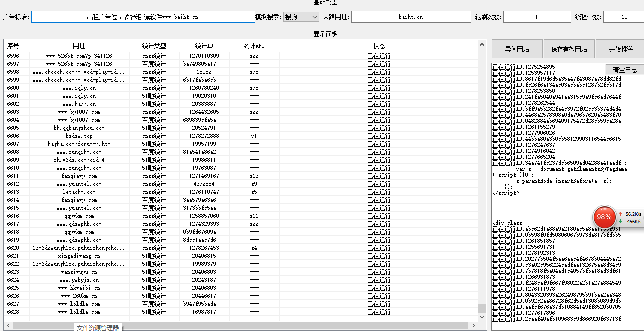This screenshot has height=331, width=644.
Task: Click the download speed 456K/s indicator
Action: (x=630, y=221)
